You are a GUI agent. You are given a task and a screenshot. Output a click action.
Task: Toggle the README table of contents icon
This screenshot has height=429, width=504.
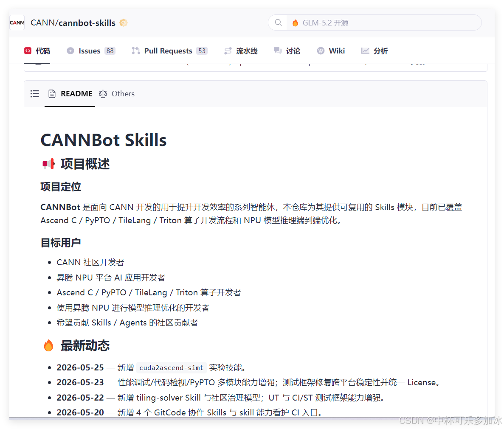35,94
